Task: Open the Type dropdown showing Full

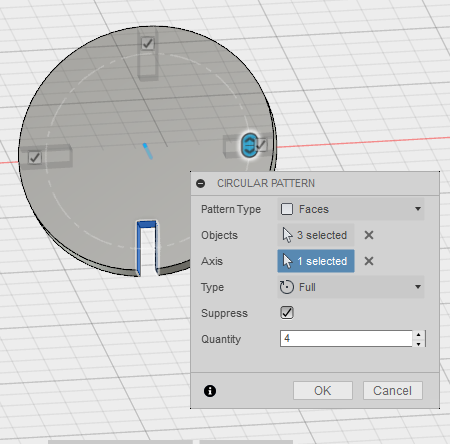Action: [x=351, y=287]
